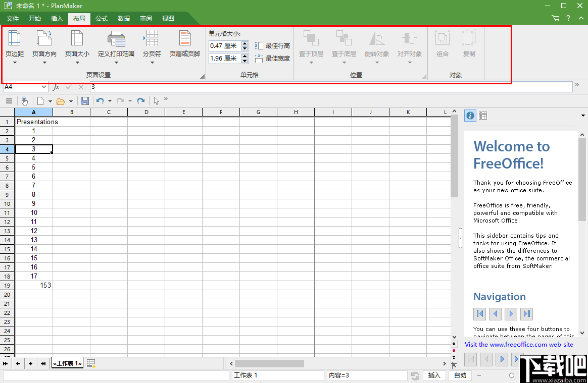Switch sidebar to the cells overview icon

tap(483, 115)
